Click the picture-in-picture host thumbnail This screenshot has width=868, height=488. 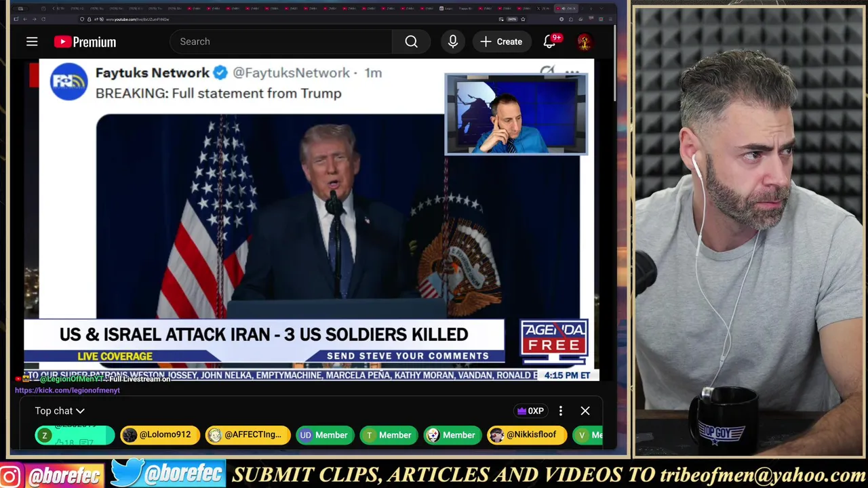[516, 115]
